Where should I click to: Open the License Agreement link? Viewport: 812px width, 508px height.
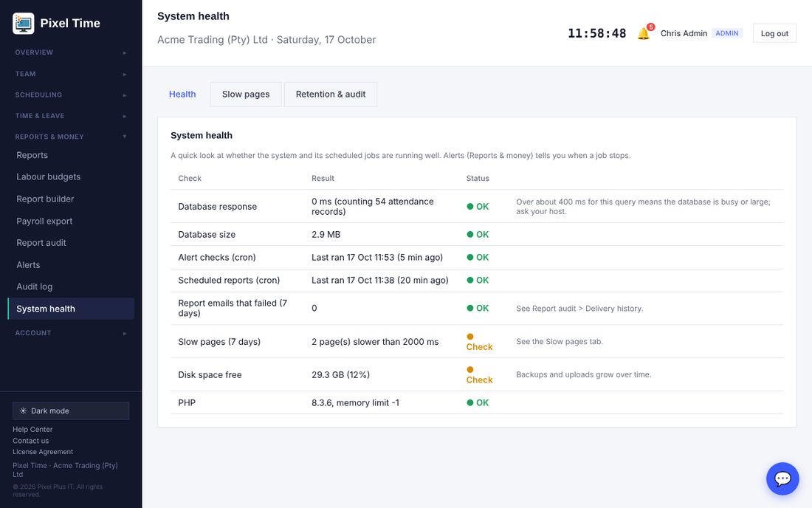click(x=43, y=452)
